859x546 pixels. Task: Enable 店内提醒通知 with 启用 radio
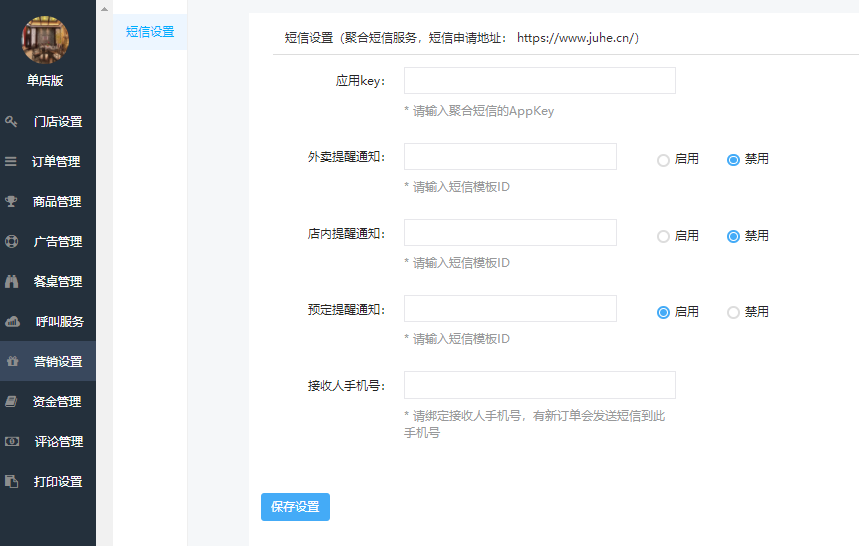pos(663,237)
